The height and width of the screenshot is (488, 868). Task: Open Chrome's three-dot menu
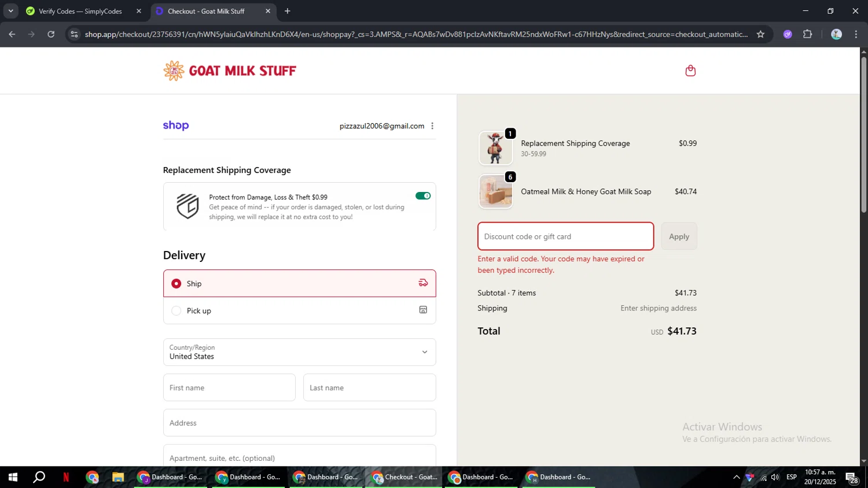tap(856, 34)
